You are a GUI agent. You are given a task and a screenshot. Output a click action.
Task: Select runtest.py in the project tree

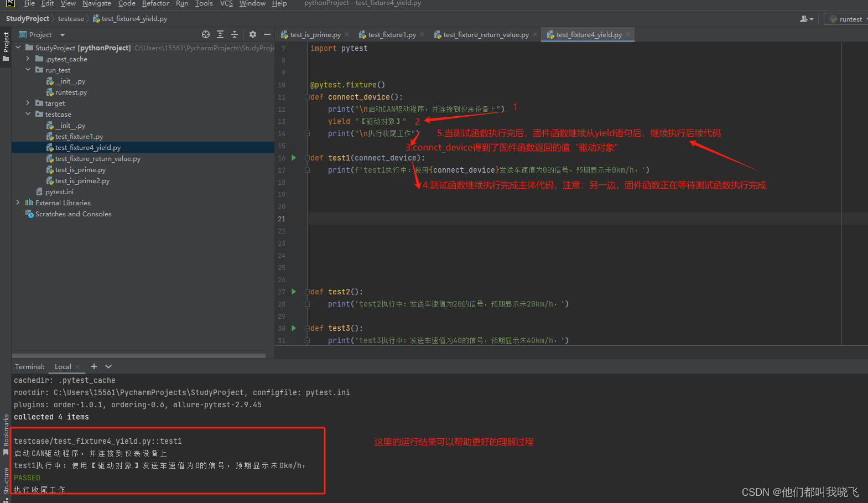71,92
